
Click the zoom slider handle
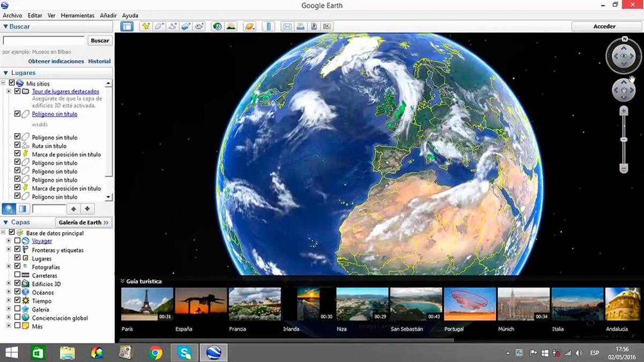[x=624, y=139]
